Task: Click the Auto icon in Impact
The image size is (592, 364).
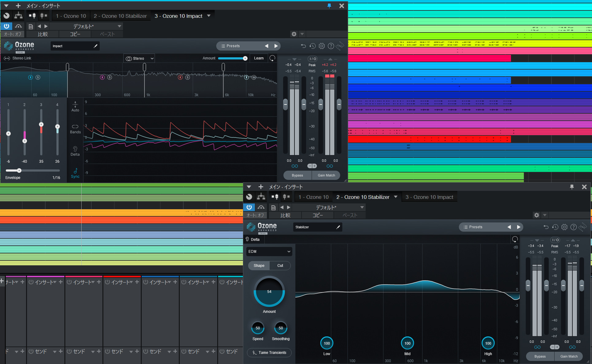Action: coord(75,106)
